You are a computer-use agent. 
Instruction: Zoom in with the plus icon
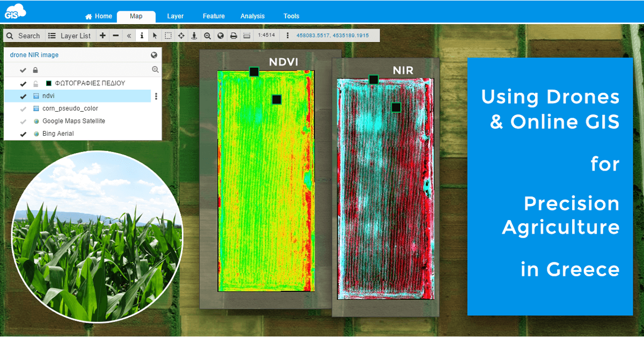103,35
